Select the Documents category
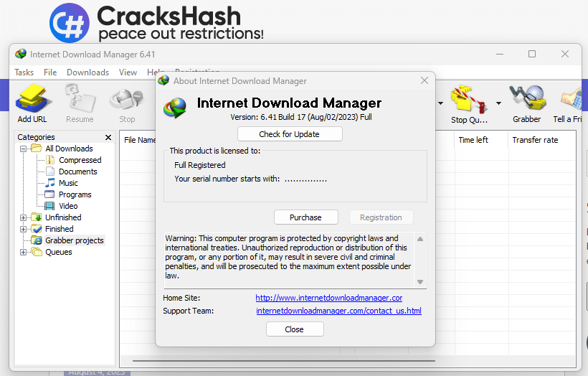 pos(78,171)
